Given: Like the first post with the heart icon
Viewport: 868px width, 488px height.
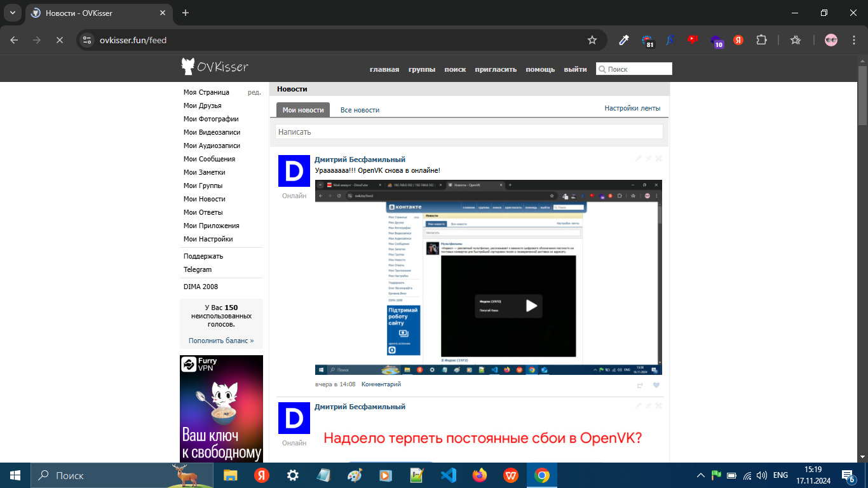Looking at the screenshot, I should coord(656,385).
